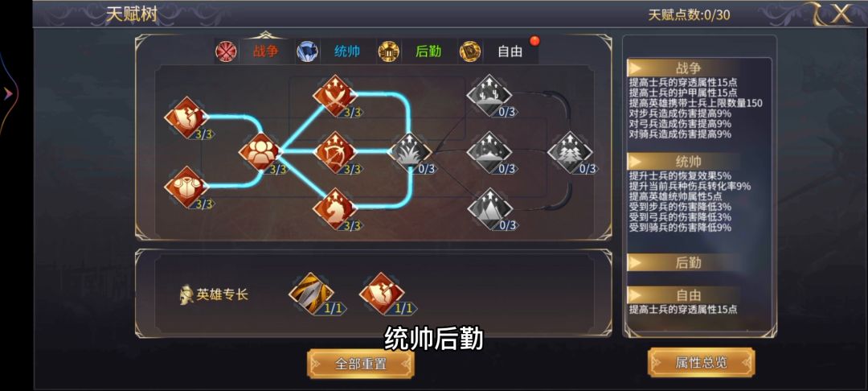Select the locked pine forest talent node

click(570, 152)
